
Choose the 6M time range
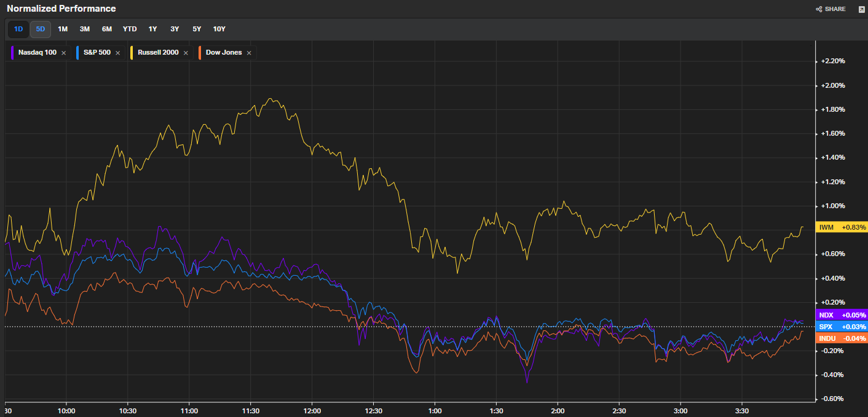click(x=107, y=29)
